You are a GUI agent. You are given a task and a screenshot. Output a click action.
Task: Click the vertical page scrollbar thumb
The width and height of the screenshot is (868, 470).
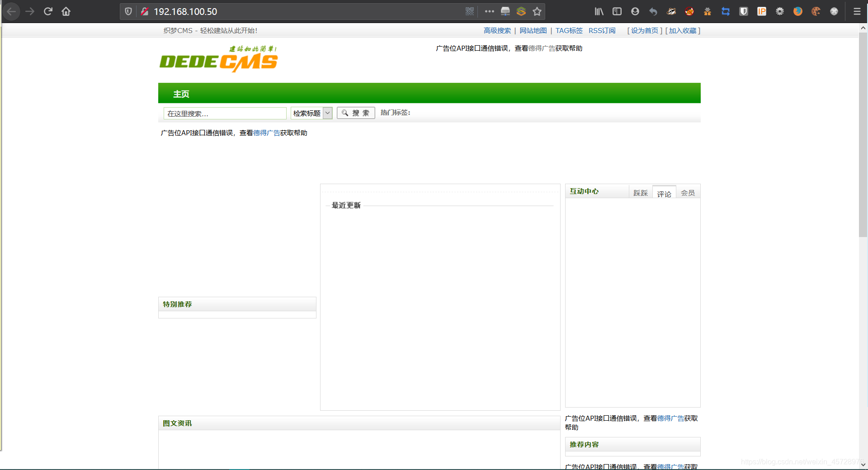[x=863, y=134]
